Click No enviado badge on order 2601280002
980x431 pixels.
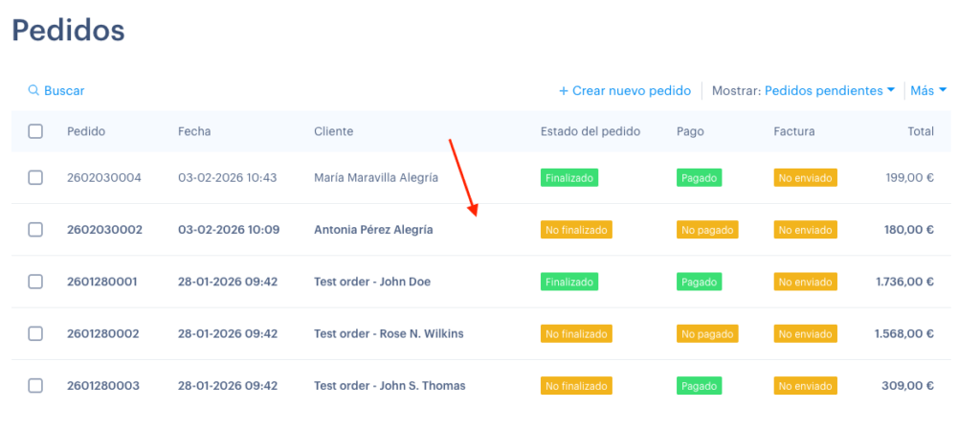coord(805,333)
